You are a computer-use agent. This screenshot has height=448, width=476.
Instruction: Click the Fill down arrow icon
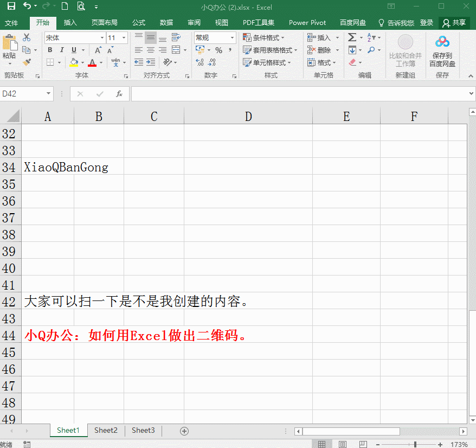(352, 50)
